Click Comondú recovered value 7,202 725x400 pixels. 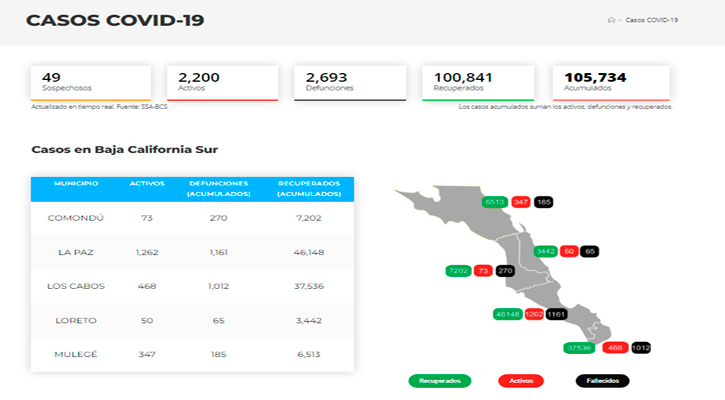point(309,218)
